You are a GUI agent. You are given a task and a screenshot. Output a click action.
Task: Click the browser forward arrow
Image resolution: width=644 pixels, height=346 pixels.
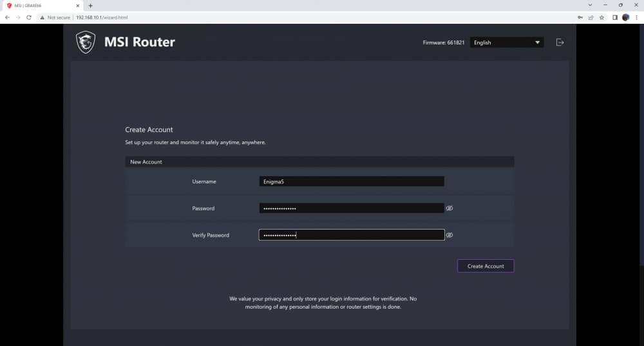pos(18,17)
